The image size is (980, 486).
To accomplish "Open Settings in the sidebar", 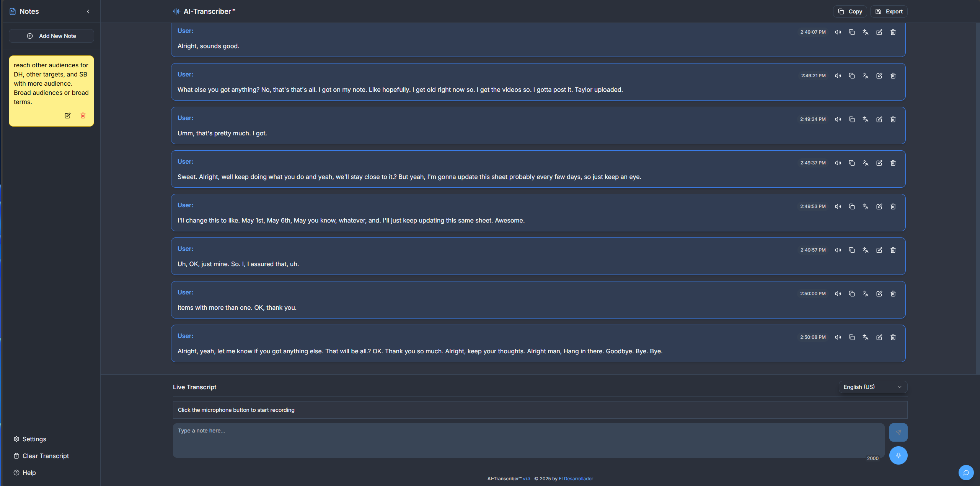I will (34, 439).
